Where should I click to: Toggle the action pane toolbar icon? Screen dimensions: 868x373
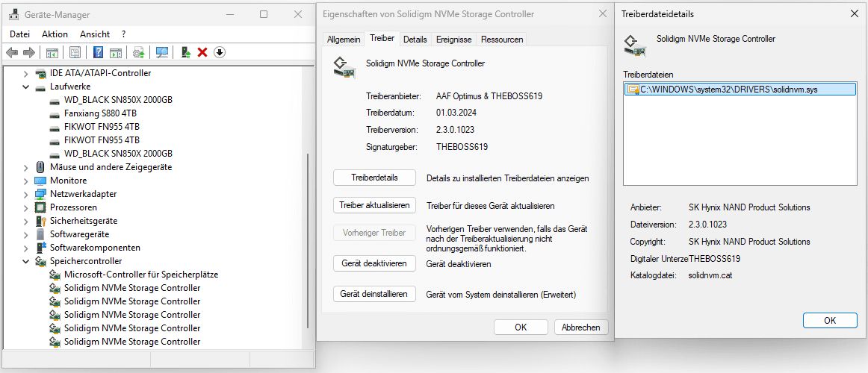116,52
